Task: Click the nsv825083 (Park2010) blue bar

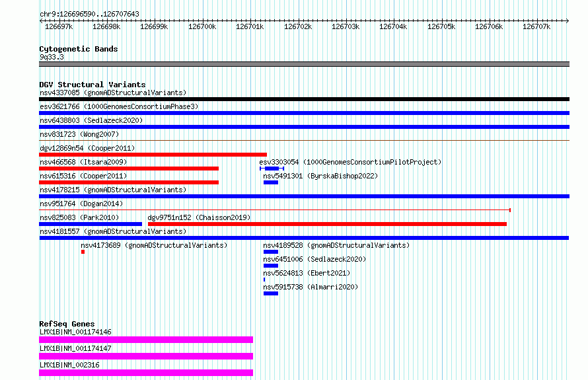Action: [x=91, y=224]
